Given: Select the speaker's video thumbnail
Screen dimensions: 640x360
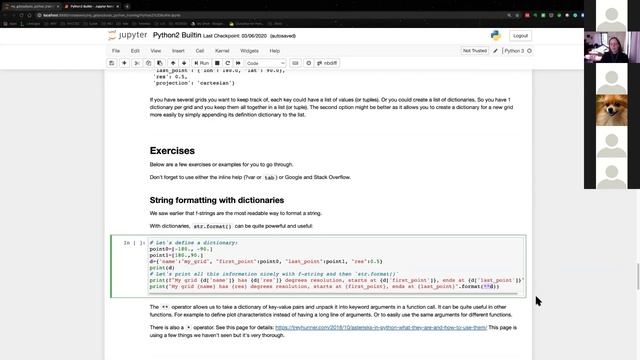Looking at the screenshot, I should coord(612,47).
